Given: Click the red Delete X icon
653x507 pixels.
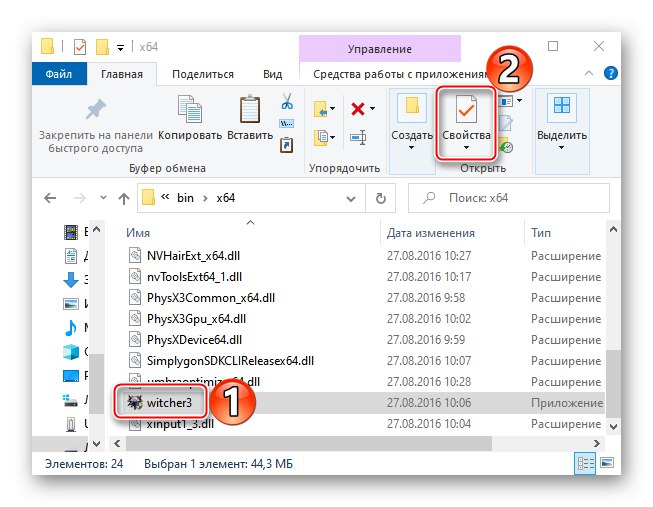Looking at the screenshot, I should point(358,109).
